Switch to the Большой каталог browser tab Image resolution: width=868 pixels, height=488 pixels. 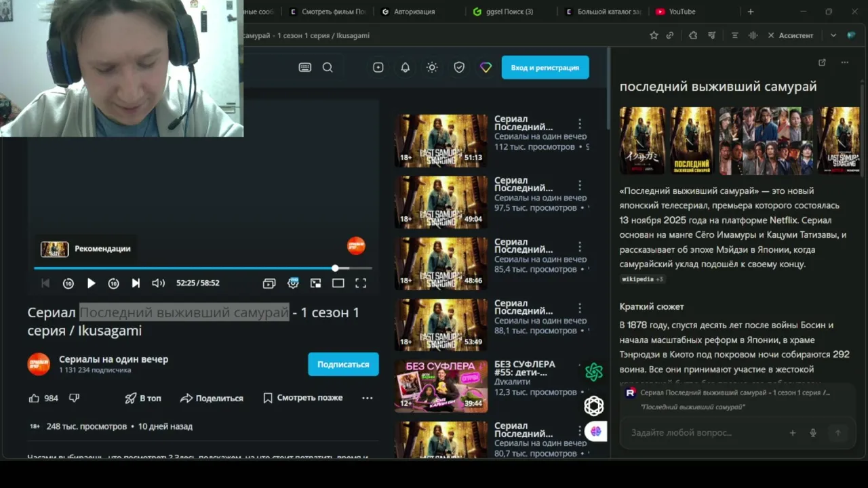click(602, 12)
